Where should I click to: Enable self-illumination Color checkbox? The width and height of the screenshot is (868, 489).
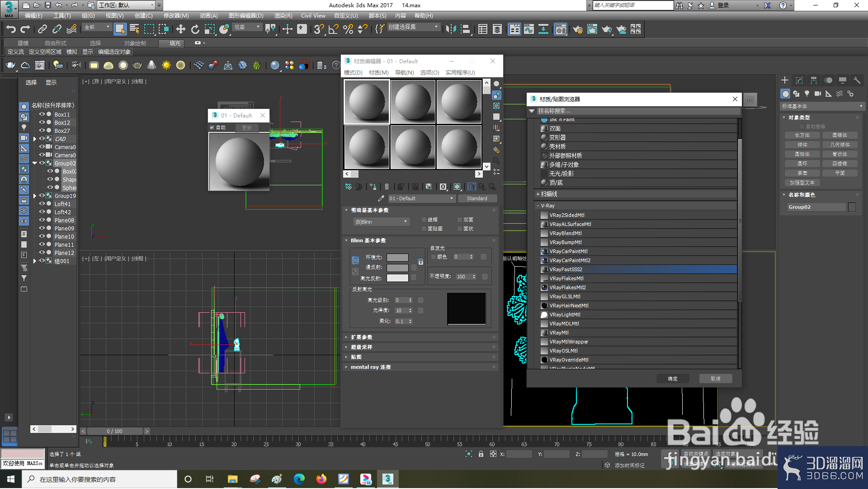pos(434,257)
